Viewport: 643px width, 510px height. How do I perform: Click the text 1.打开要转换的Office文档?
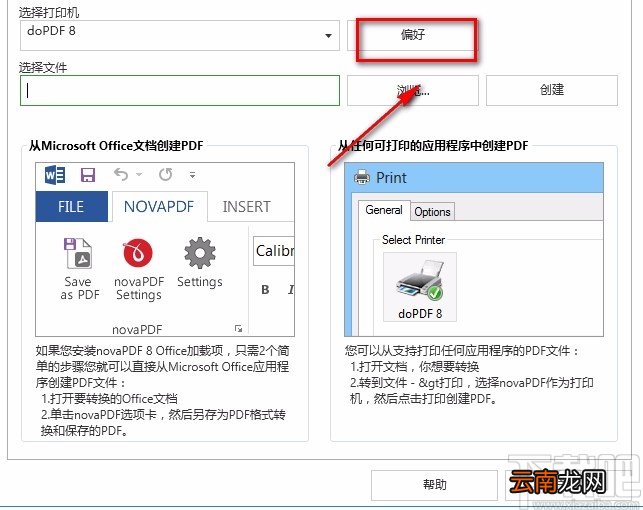point(109,398)
